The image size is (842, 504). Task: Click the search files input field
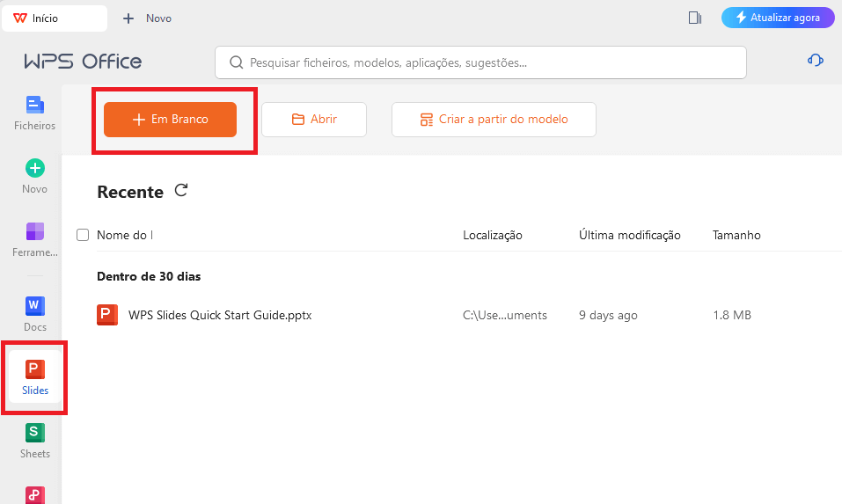coord(480,62)
